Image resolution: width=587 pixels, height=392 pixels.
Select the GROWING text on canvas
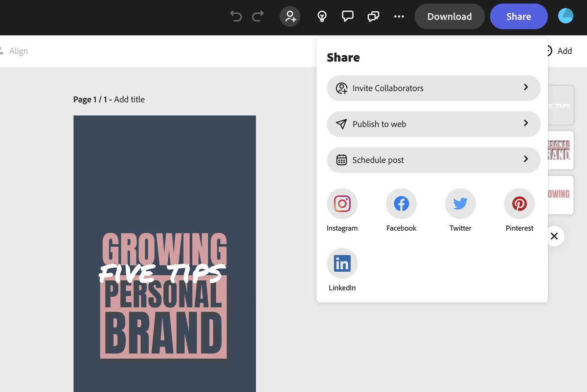pyautogui.click(x=164, y=248)
